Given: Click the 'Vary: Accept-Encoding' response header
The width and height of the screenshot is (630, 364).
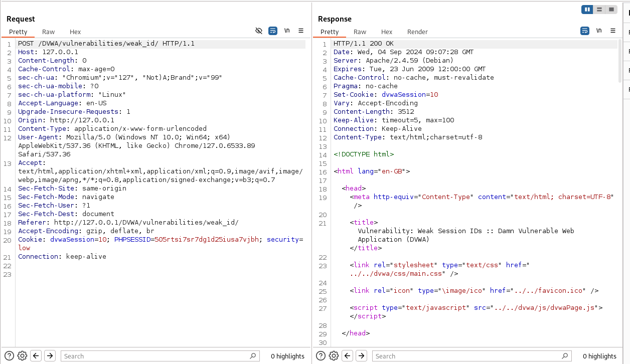Looking at the screenshot, I should pos(376,103).
